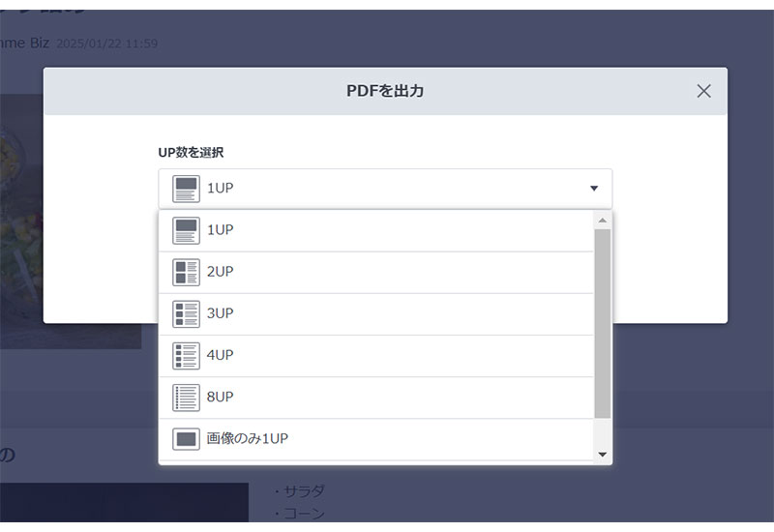Select the 画像のみ1UP option label
Viewport: 774px width, 532px height.
click(x=248, y=438)
